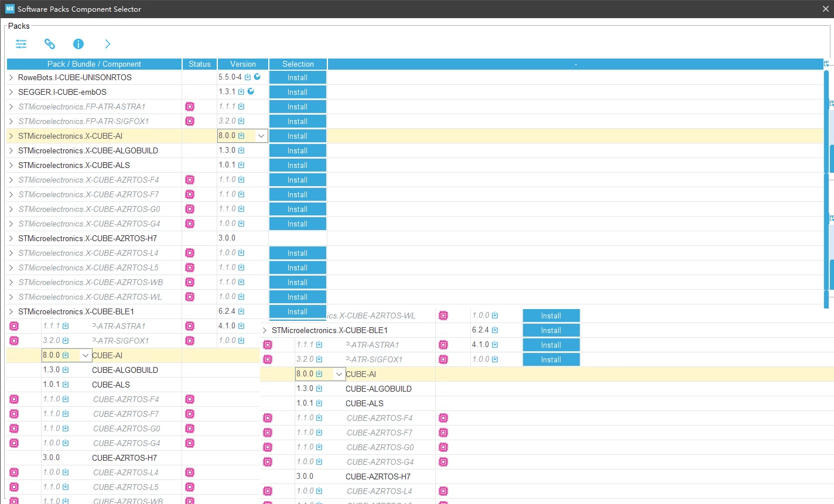Select the STMicroelectronics.X-CUBE-AZRTOS-L5 pack name
The height and width of the screenshot is (504, 834).
coord(88,268)
